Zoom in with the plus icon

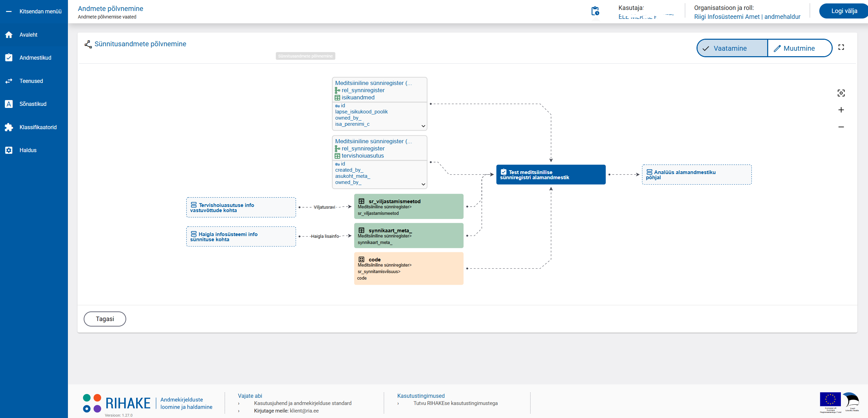coord(841,110)
